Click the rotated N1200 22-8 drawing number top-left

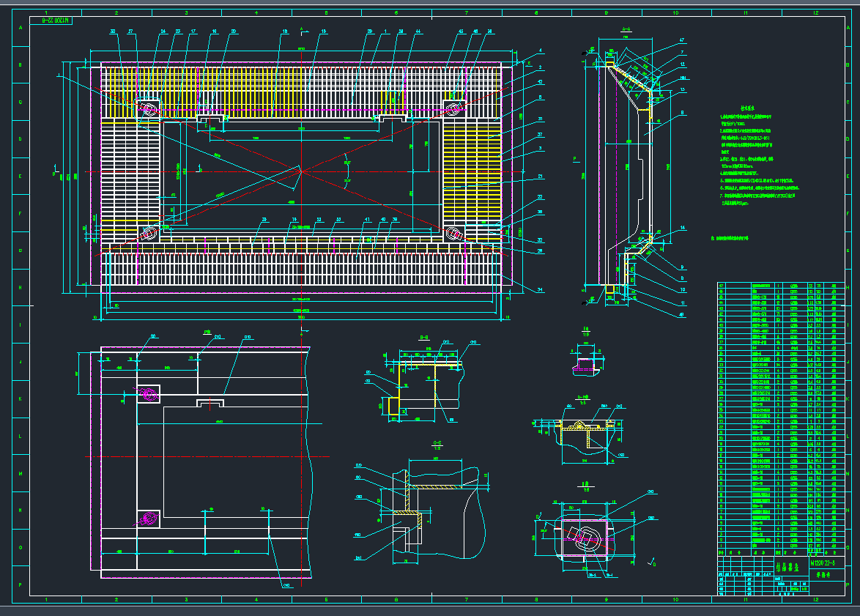coord(54,21)
